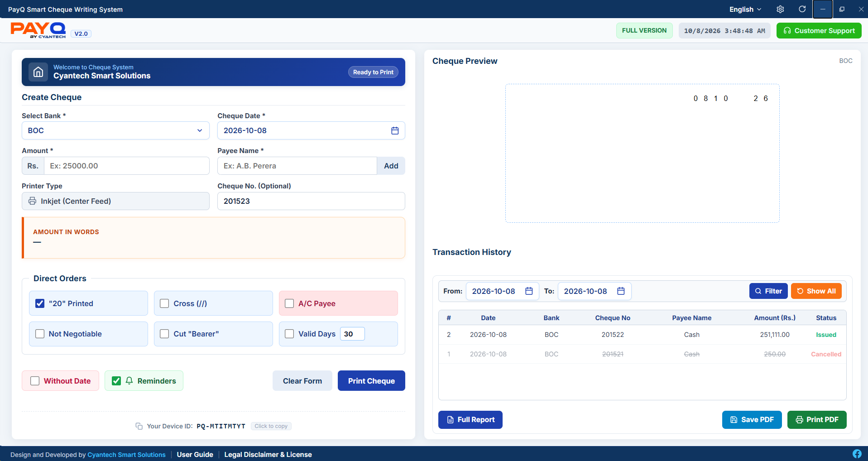Viewport: 868px width, 461px height.
Task: Click the Click to copy device ID button
Action: click(271, 426)
